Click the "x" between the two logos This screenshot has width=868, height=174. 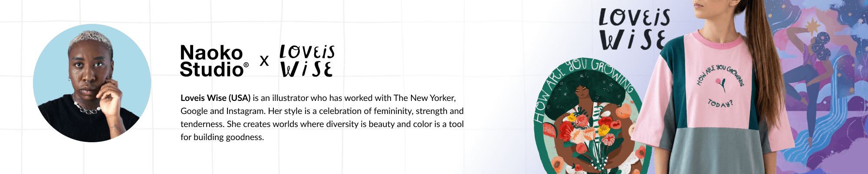click(264, 61)
